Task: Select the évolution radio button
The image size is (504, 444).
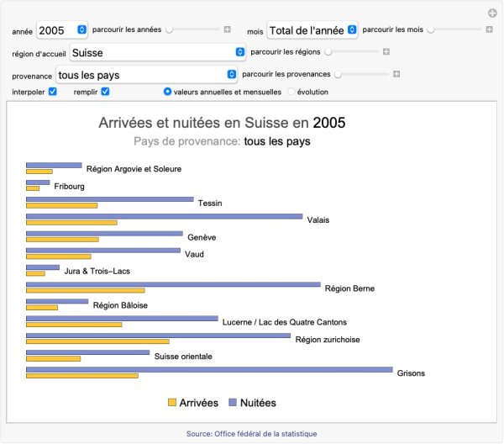Action: (291, 92)
